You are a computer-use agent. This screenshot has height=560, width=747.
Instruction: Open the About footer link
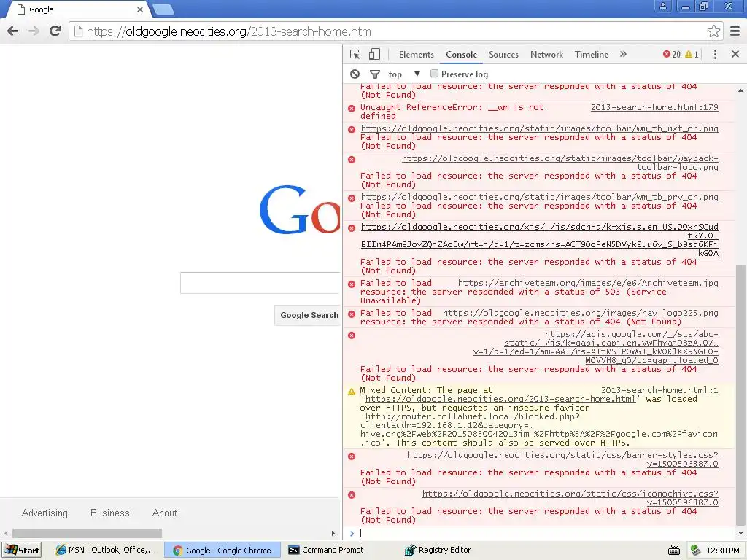164,513
